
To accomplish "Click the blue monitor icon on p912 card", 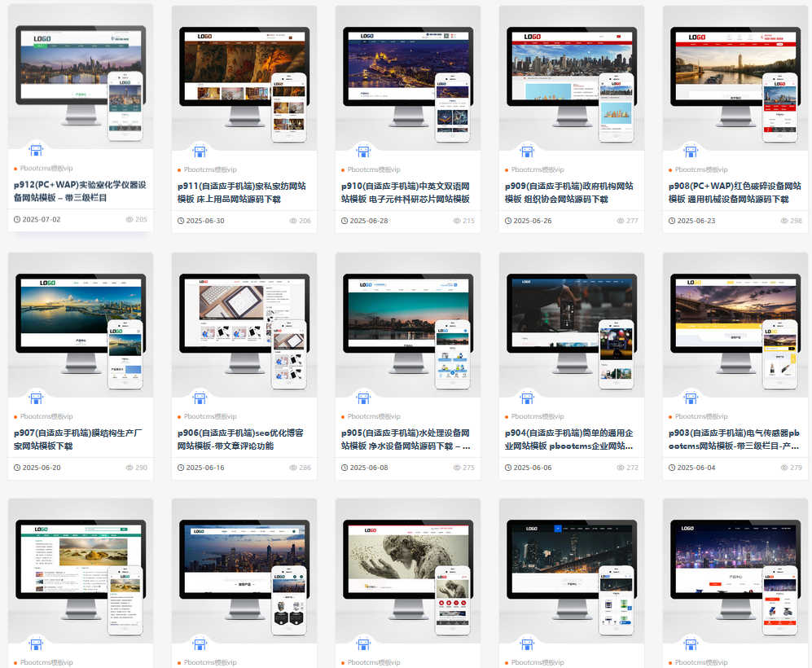I will pyautogui.click(x=36, y=151).
